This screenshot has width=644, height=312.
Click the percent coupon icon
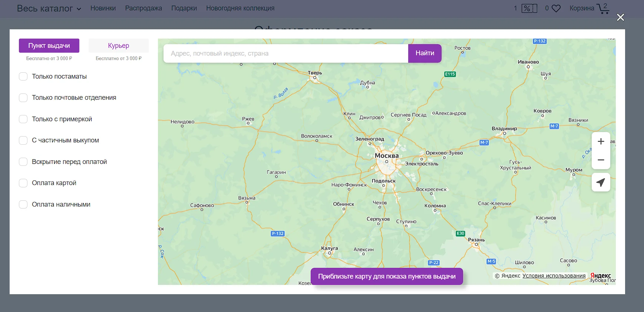[x=529, y=8]
